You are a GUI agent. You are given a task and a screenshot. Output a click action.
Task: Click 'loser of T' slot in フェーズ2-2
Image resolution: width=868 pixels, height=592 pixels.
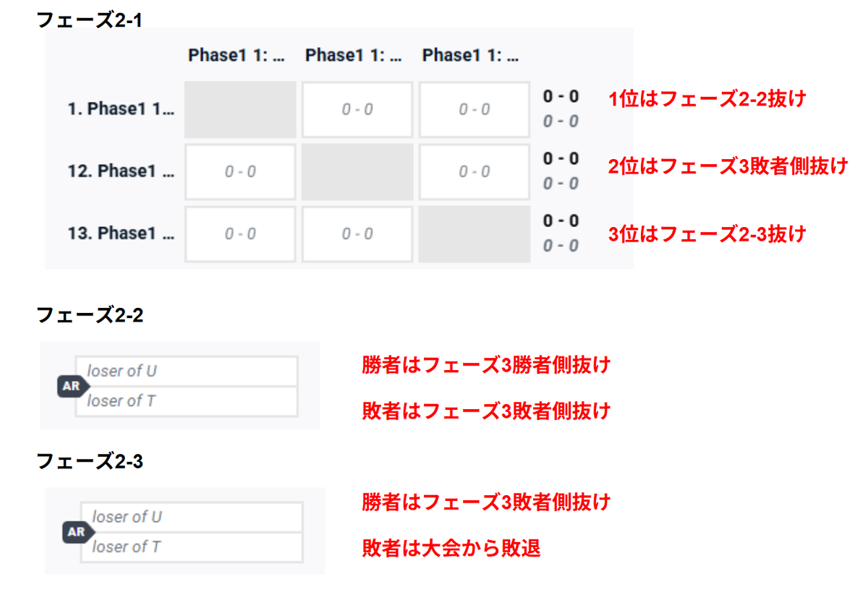coord(187,401)
